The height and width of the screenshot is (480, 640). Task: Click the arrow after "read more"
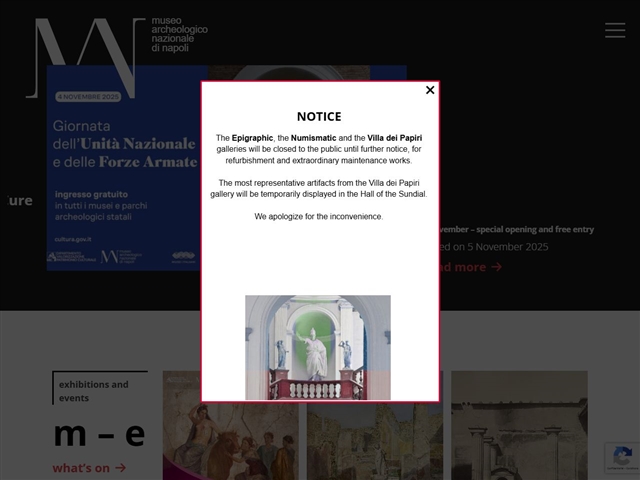(497, 267)
